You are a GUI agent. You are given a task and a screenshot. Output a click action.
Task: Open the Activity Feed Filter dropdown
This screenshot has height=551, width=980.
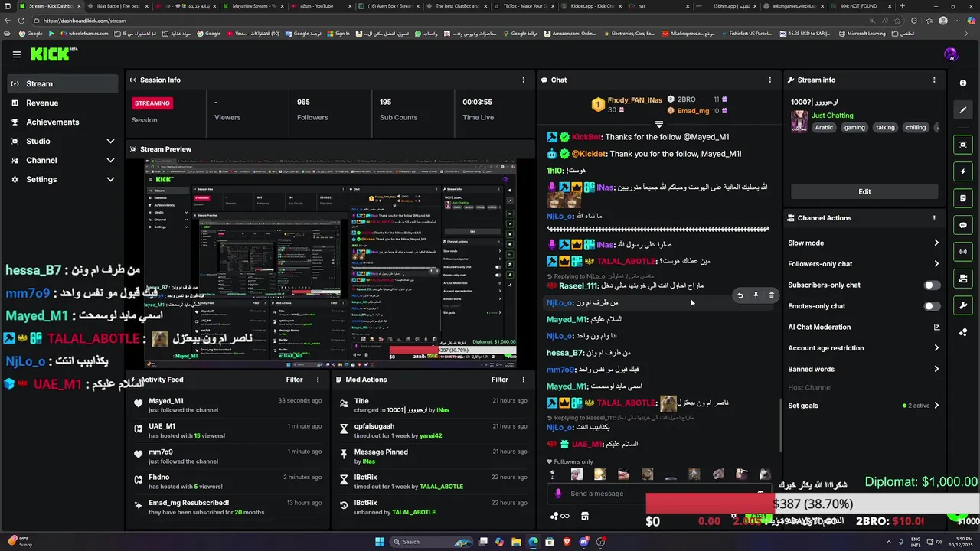point(295,380)
